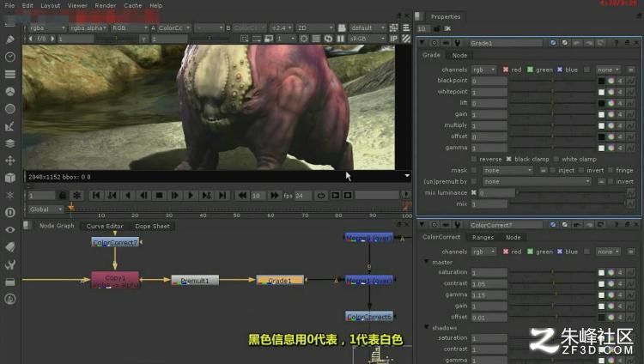This screenshot has height=364, width=644.
Task: Open the Draw nodes brush icon
Action: [x=9, y=39]
